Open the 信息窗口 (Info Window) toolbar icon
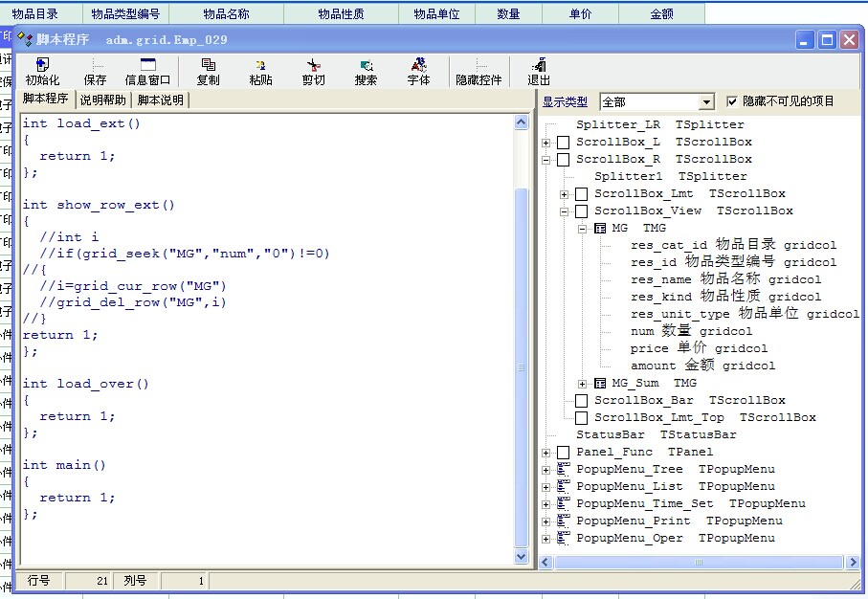Image resolution: width=868 pixels, height=599 pixels. pyautogui.click(x=147, y=72)
